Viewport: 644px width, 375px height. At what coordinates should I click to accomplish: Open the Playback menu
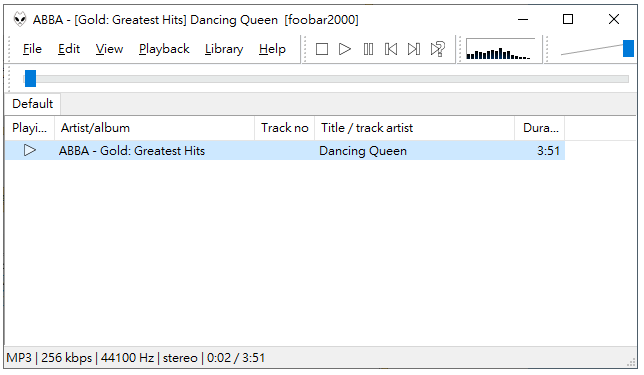click(164, 49)
